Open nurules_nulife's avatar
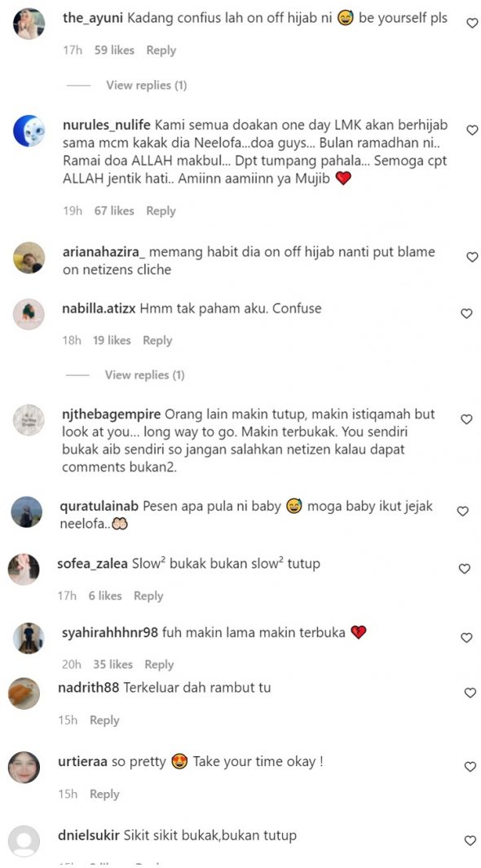 pos(29,131)
